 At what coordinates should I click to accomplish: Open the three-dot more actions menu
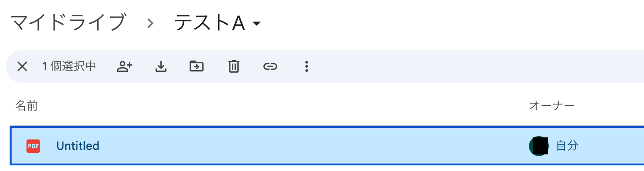pyautogui.click(x=306, y=66)
